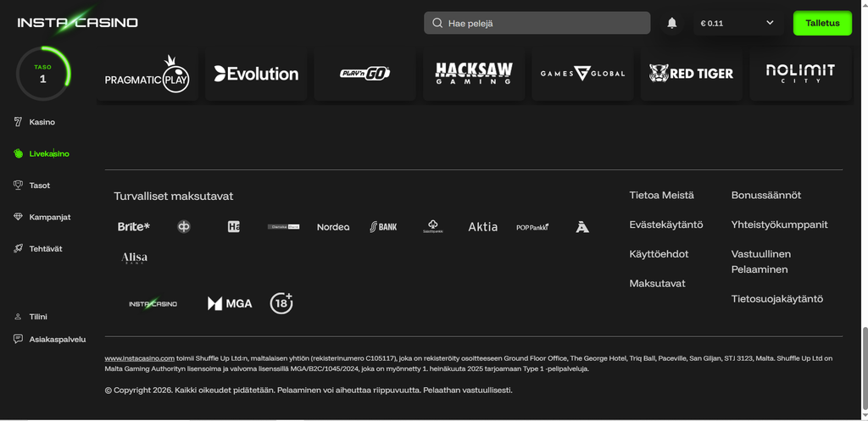The image size is (868, 421).
Task: Select the Play'n GO provider card
Action: [364, 74]
